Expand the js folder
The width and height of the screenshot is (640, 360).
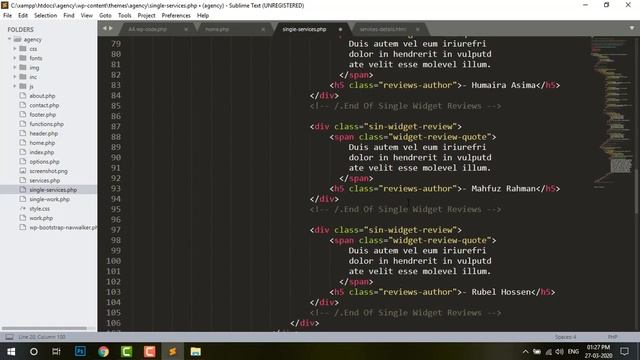pos(15,86)
